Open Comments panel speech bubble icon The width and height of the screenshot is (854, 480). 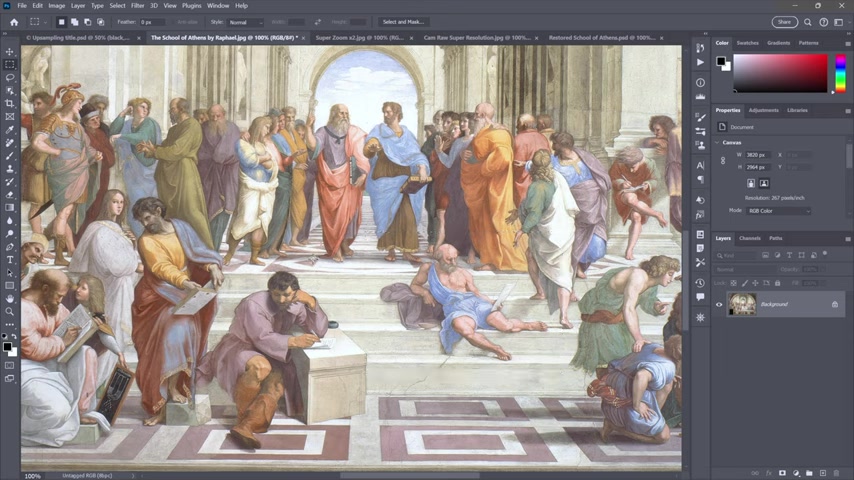pyautogui.click(x=700, y=297)
